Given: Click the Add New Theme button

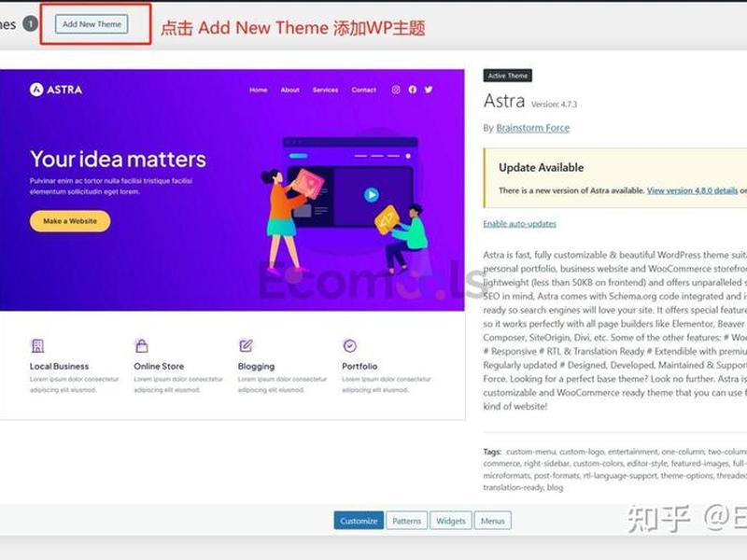Looking at the screenshot, I should click(x=92, y=24).
